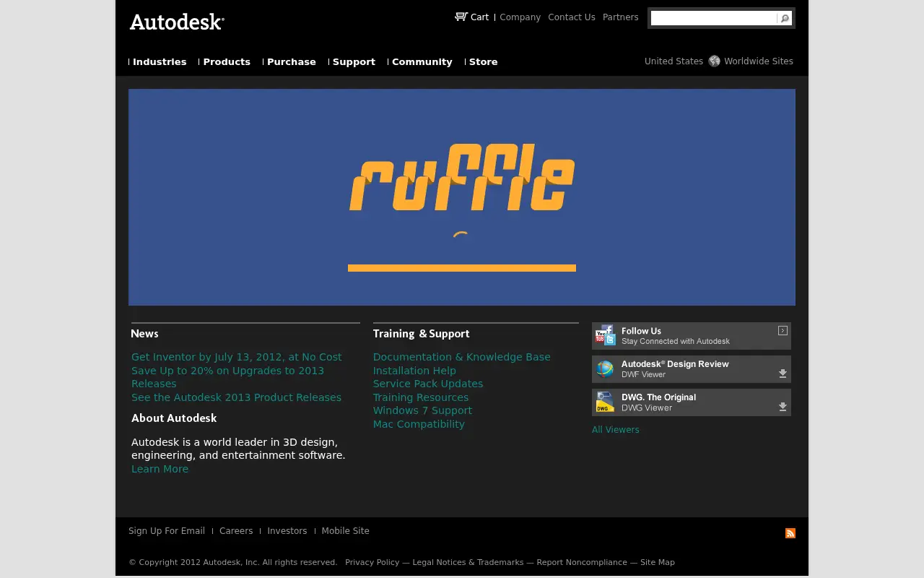The image size is (924, 578).
Task: Open the Store menu
Action: tap(484, 61)
